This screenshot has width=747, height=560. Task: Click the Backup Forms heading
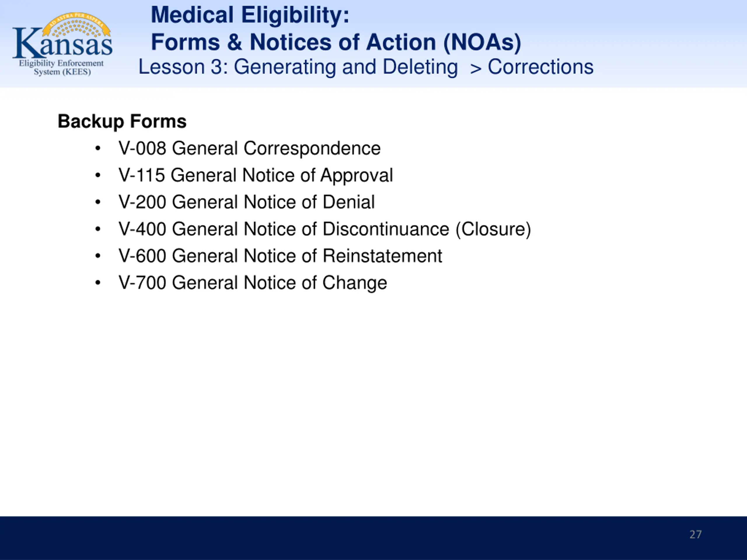click(122, 121)
